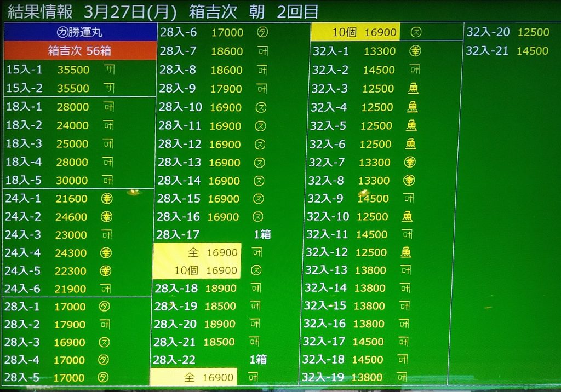Click the 魚 buyer mark beside 32入-3

pyautogui.click(x=413, y=89)
